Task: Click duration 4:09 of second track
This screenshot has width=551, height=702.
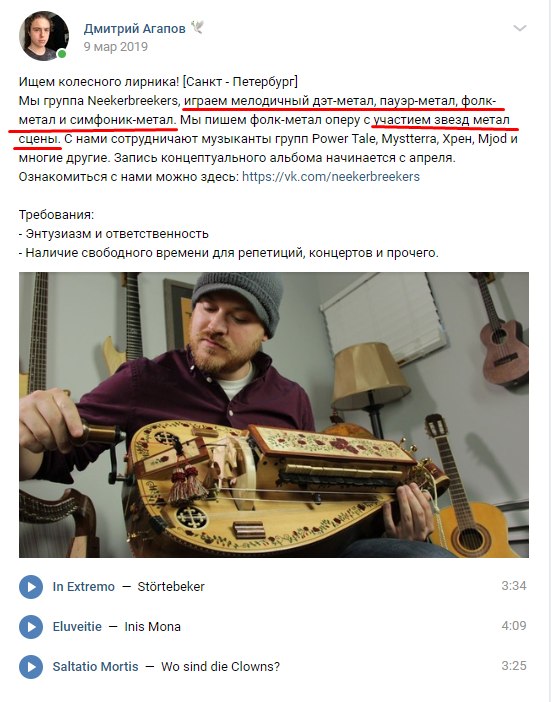Action: [514, 625]
